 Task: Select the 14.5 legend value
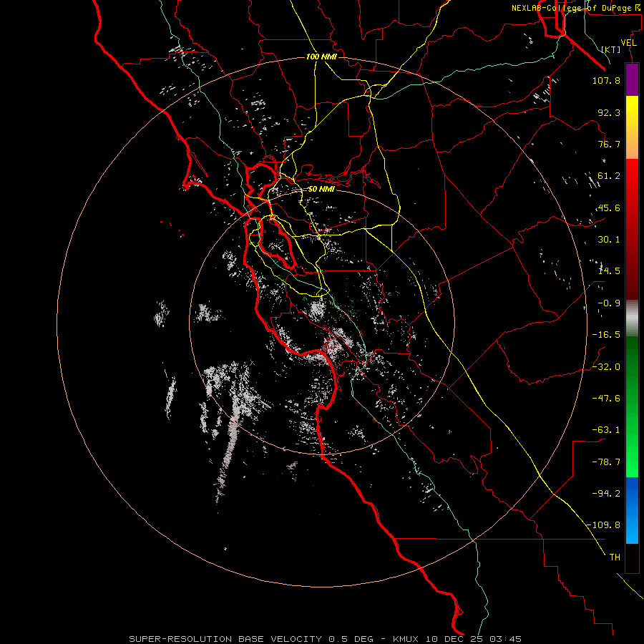point(609,271)
